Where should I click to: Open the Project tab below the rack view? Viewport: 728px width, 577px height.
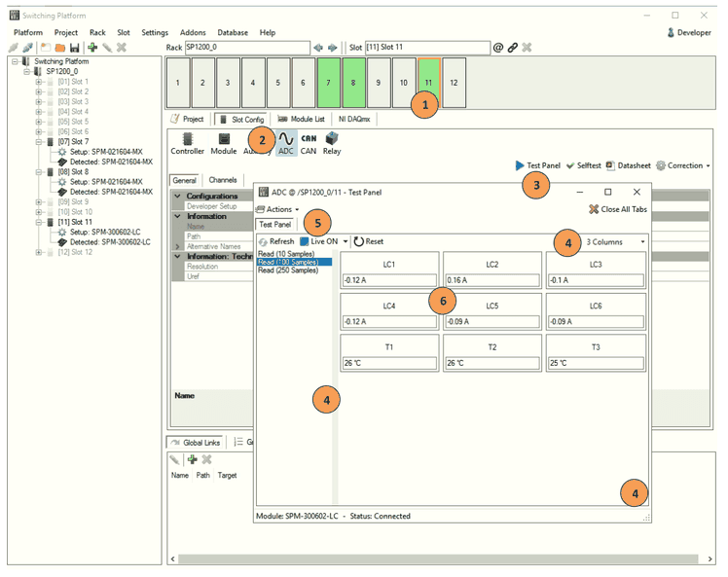(x=188, y=120)
